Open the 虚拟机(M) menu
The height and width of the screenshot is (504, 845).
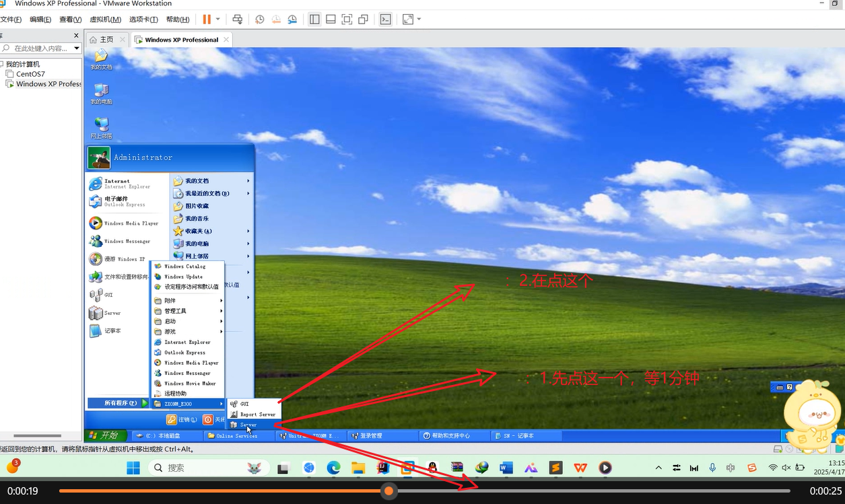pyautogui.click(x=106, y=20)
